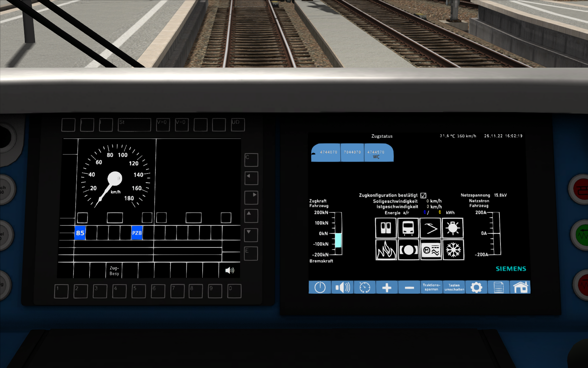
Task: Toggle sound with blue speaker button
Action: tap(342, 287)
